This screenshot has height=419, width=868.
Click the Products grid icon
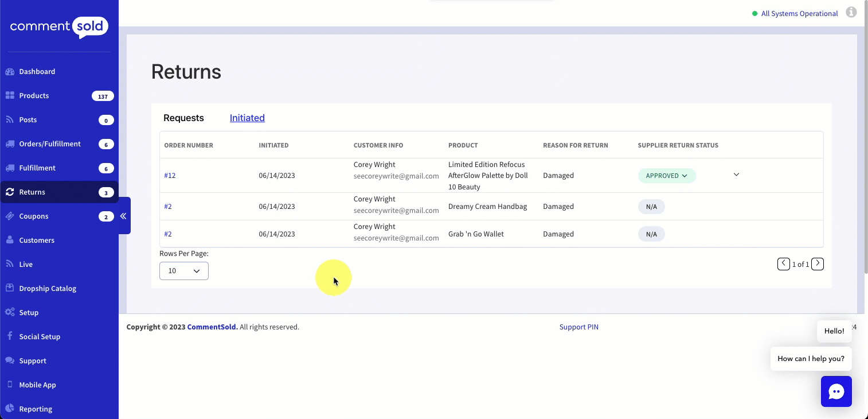(10, 96)
